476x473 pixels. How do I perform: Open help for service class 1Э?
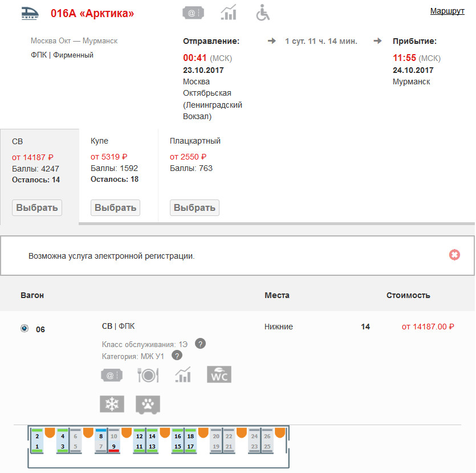[200, 343]
